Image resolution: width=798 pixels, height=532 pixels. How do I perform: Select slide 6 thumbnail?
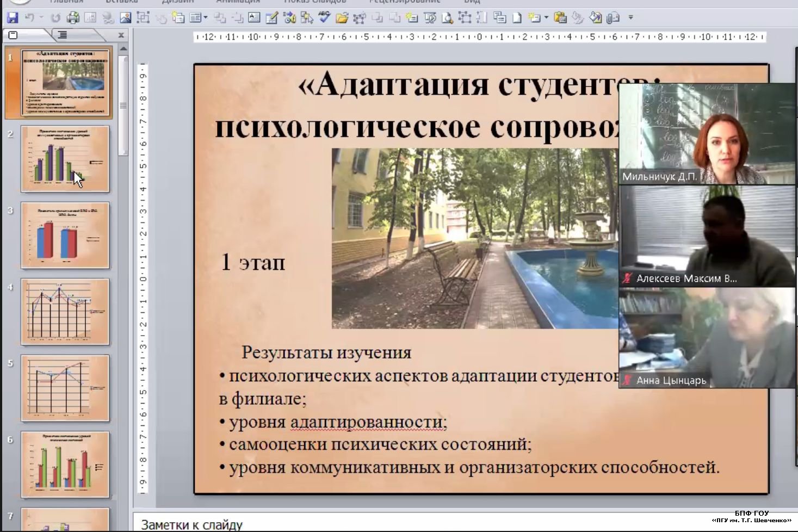pos(65,465)
